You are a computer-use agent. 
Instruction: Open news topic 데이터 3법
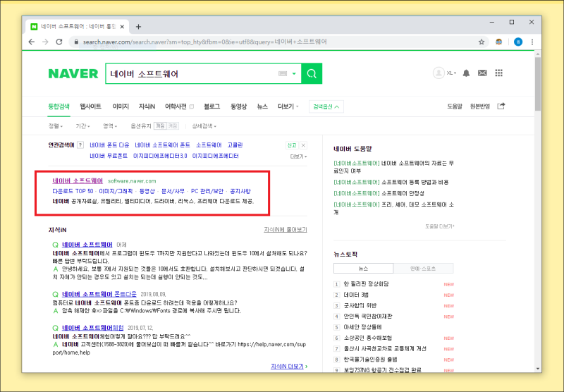click(356, 295)
